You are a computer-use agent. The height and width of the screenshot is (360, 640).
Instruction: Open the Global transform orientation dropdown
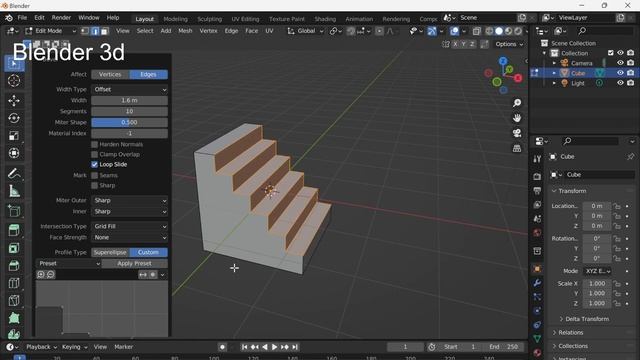click(x=305, y=31)
